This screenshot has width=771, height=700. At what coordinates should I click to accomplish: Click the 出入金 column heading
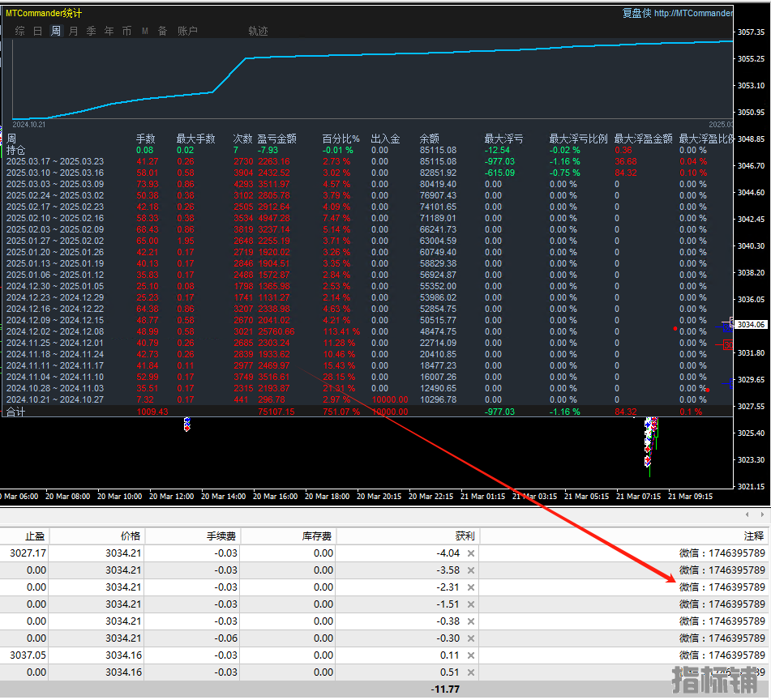pyautogui.click(x=385, y=139)
